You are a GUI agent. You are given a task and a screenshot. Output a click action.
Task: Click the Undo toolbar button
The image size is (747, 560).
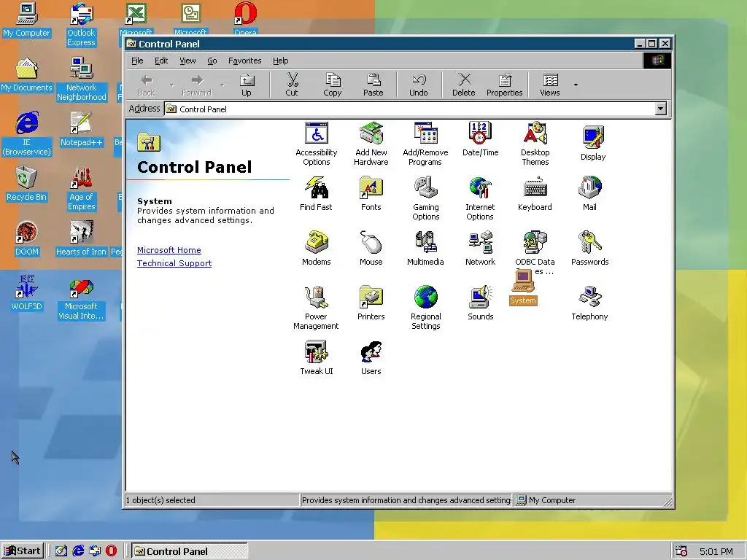click(x=418, y=85)
